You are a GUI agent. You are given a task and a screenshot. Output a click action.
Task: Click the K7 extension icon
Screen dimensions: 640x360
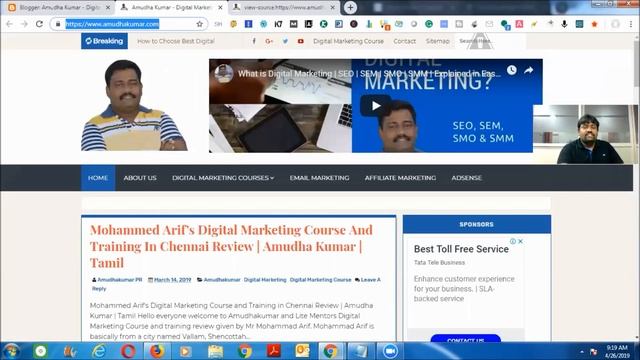[x=278, y=24]
